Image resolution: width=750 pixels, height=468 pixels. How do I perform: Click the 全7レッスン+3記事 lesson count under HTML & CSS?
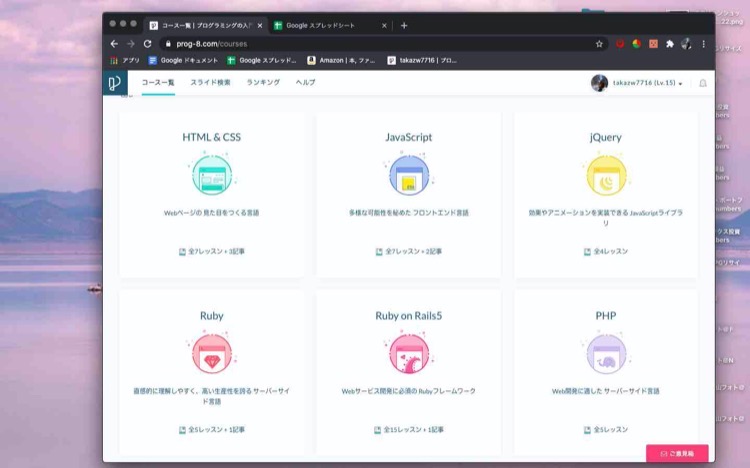(212, 251)
